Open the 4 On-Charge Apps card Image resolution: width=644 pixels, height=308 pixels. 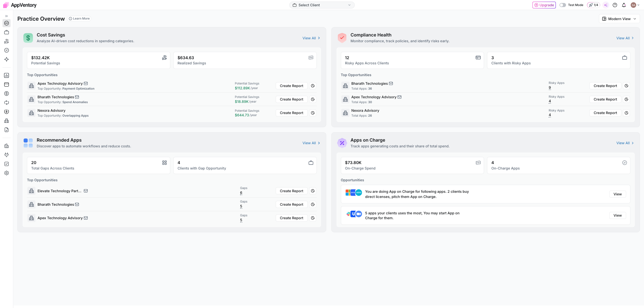559,165
